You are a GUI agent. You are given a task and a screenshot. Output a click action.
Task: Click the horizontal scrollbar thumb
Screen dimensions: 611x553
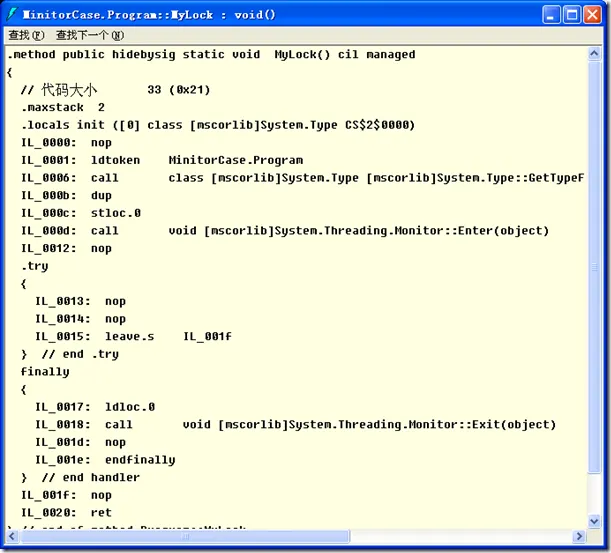(x=185, y=536)
